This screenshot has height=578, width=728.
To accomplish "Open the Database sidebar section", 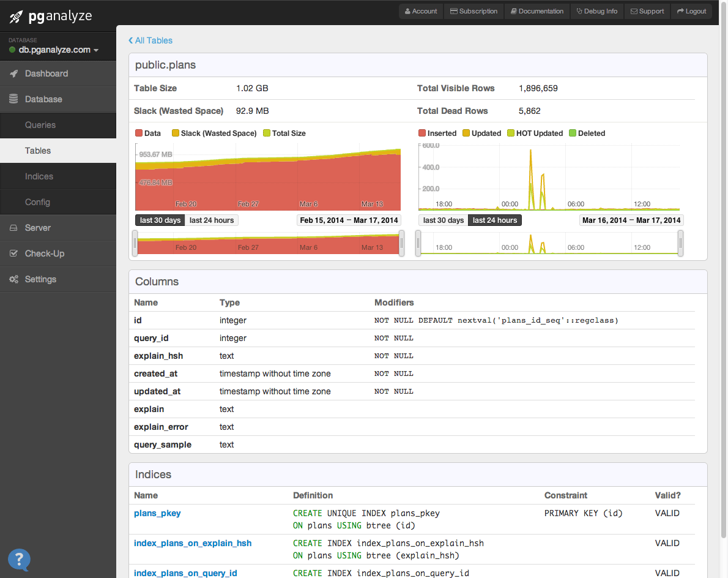I will click(58, 99).
